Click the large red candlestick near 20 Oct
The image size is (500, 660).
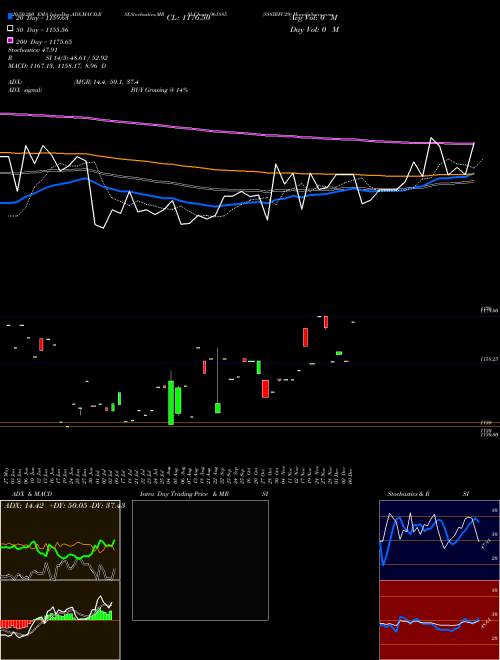click(x=266, y=389)
